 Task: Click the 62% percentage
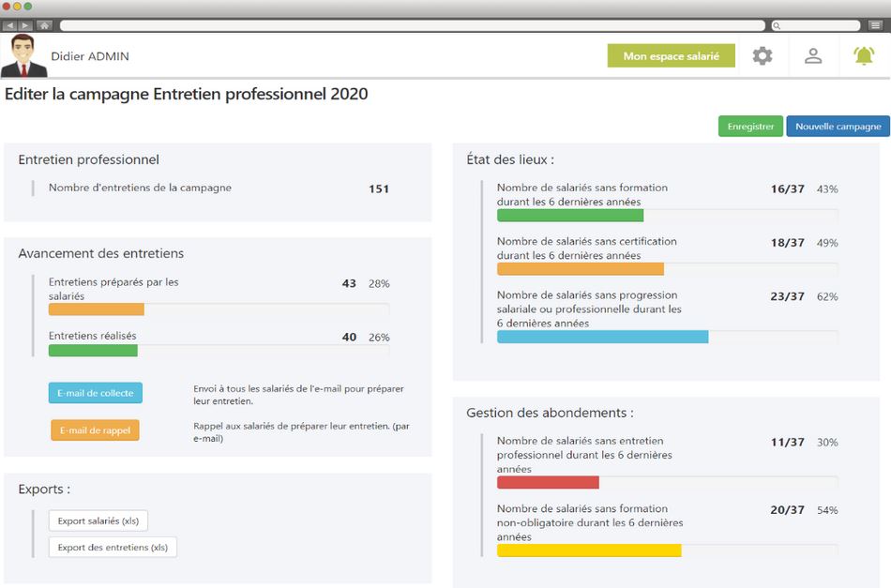pos(827,296)
